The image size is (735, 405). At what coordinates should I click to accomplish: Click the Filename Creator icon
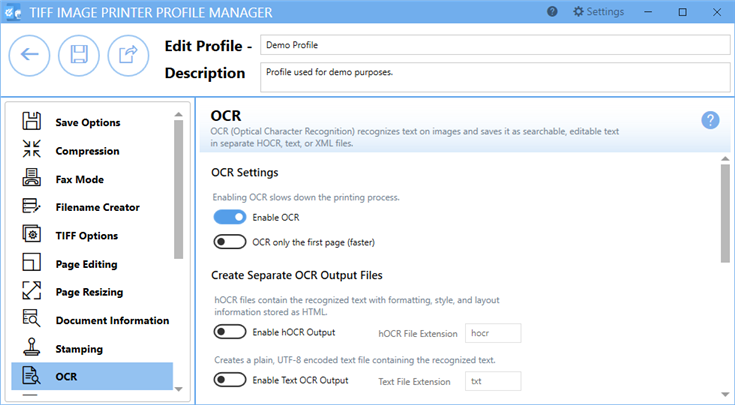(x=31, y=206)
